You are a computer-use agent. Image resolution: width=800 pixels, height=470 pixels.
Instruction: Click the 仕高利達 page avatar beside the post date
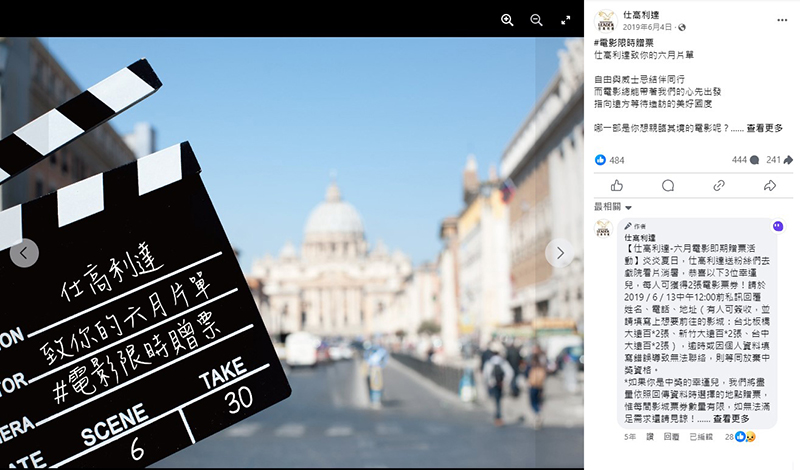tap(606, 21)
